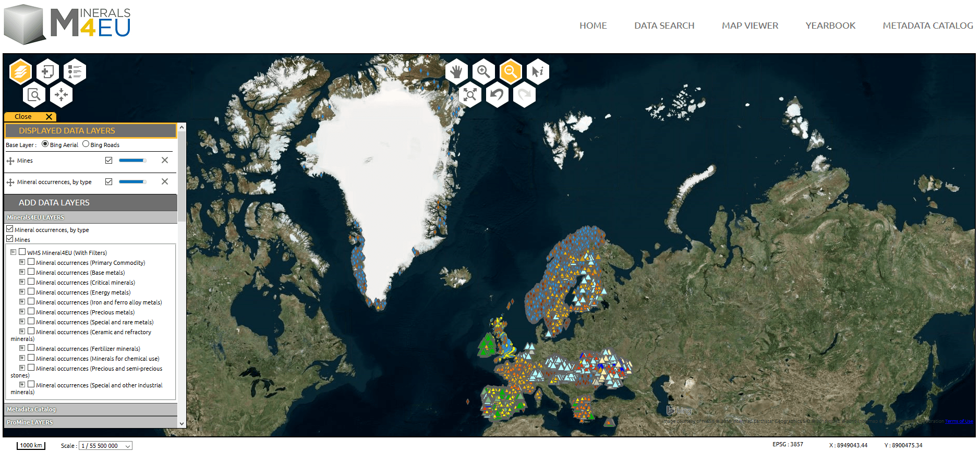
Task: Click the panel scrollbar up arrow
Action: click(182, 127)
